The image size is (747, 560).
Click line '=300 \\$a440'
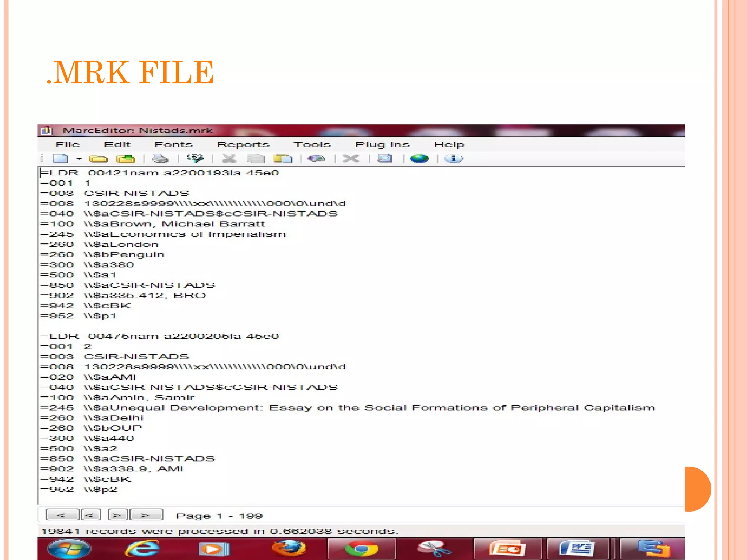pos(87,438)
